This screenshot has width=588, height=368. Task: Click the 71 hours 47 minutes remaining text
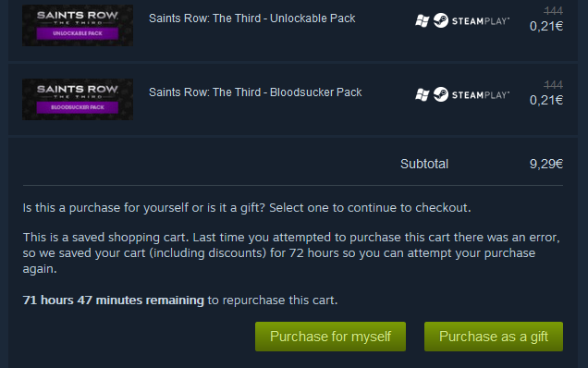click(113, 301)
